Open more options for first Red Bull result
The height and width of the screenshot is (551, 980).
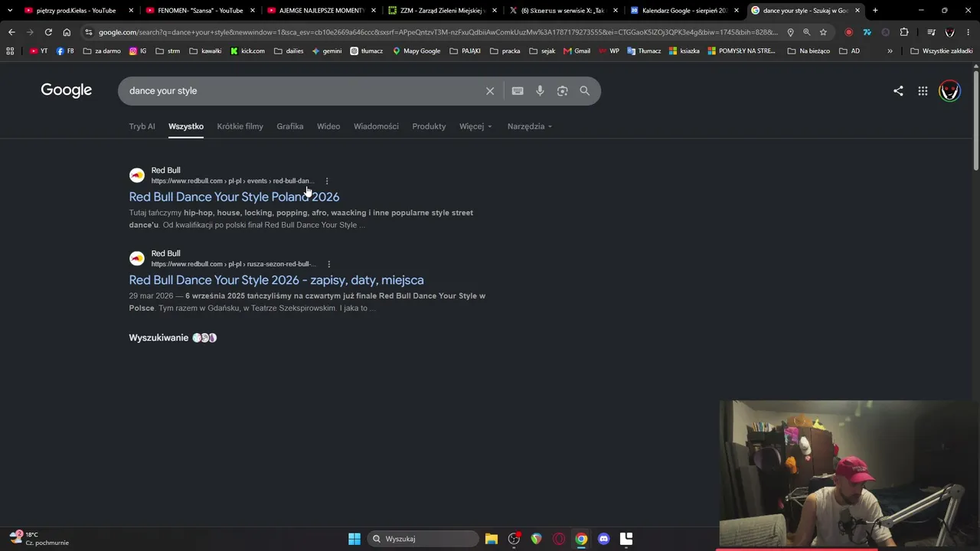tap(327, 181)
